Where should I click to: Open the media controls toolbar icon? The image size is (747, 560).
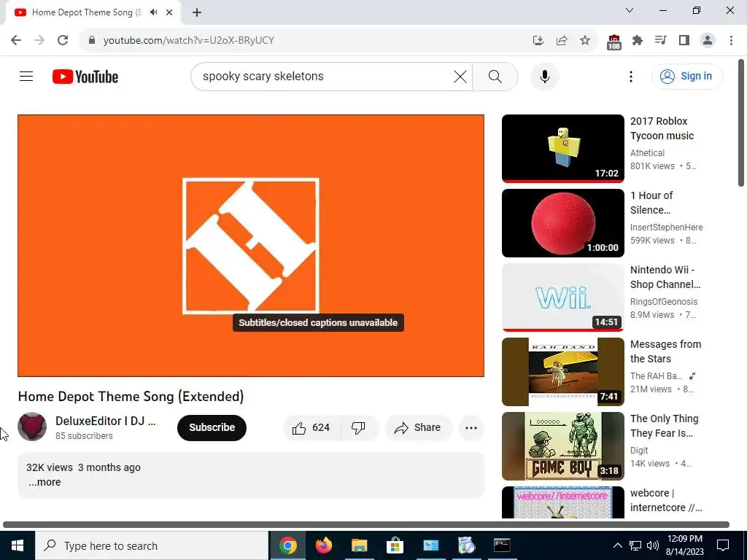point(661,40)
